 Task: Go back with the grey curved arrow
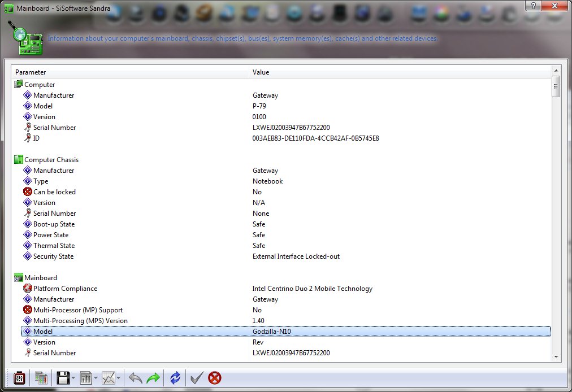tap(135, 378)
